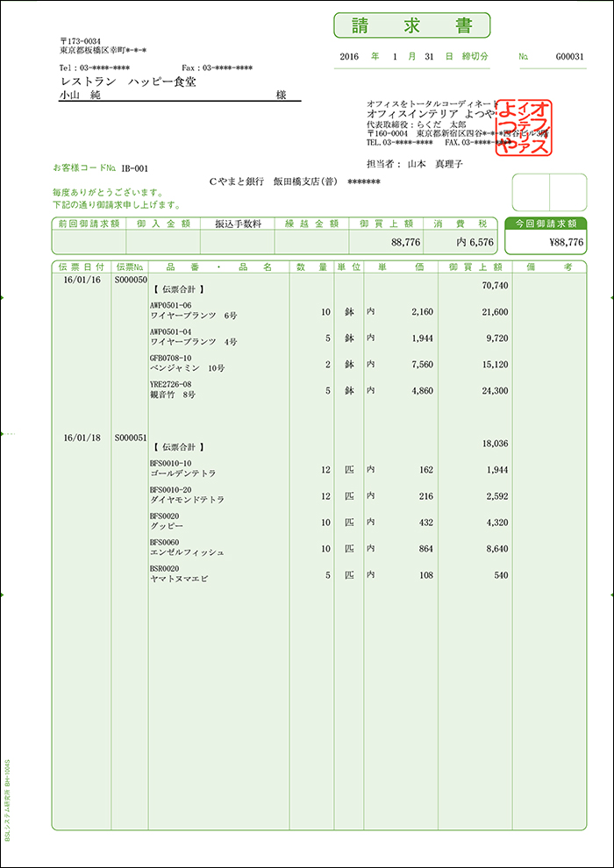
Task: Click the slip number S000050
Action: (x=131, y=280)
